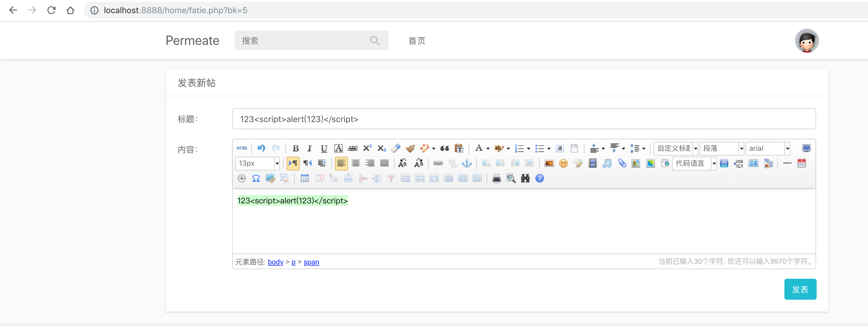This screenshot has height=326, width=868.
Task: Open the 代码语言 code language dropdown
Action: pyautogui.click(x=714, y=163)
